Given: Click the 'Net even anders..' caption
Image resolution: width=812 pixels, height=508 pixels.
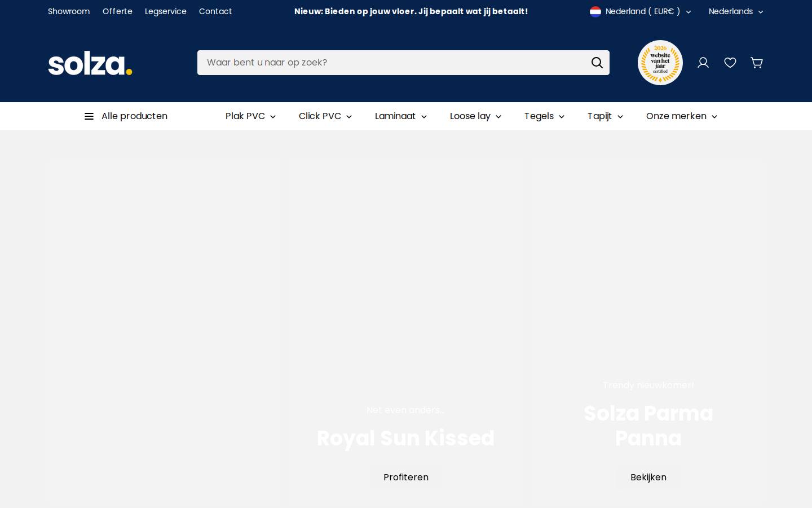Looking at the screenshot, I should (x=406, y=410).
